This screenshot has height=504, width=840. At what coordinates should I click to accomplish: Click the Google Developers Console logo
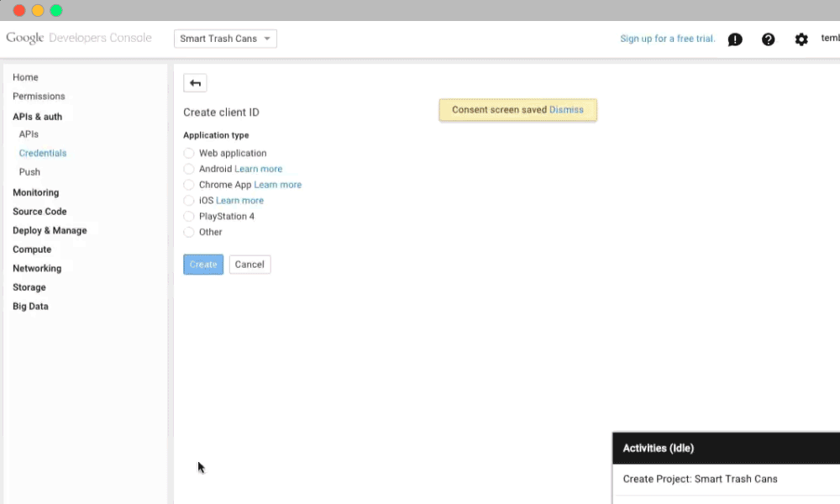[79, 39]
